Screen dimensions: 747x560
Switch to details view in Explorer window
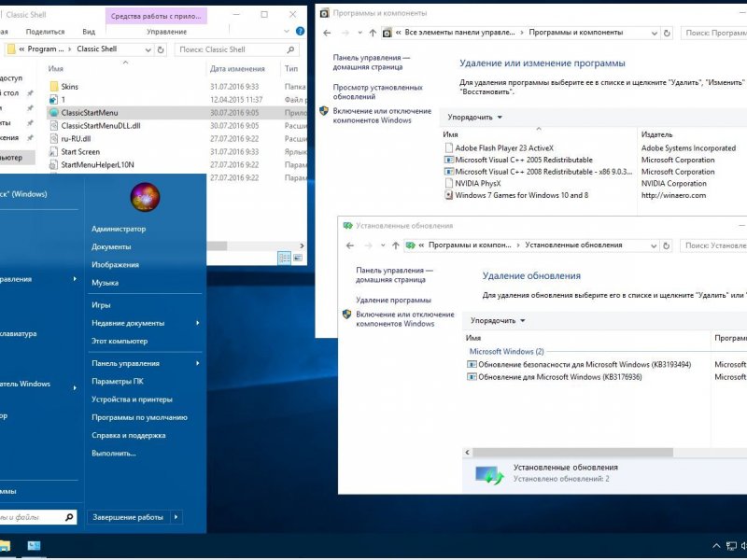click(x=285, y=259)
